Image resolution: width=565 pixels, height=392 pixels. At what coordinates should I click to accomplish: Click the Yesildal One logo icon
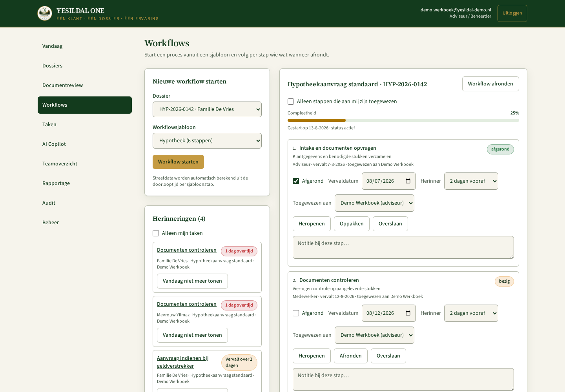click(x=45, y=13)
